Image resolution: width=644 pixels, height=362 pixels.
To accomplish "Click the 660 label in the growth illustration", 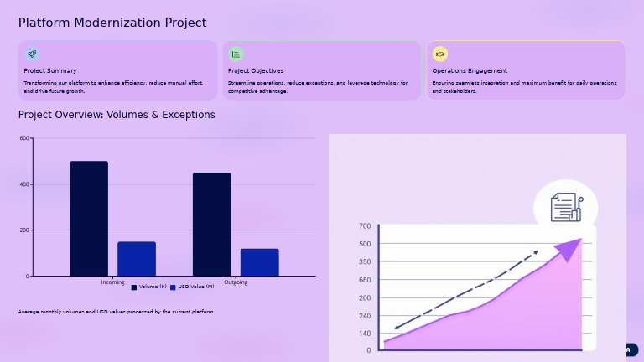I will click(x=365, y=280).
